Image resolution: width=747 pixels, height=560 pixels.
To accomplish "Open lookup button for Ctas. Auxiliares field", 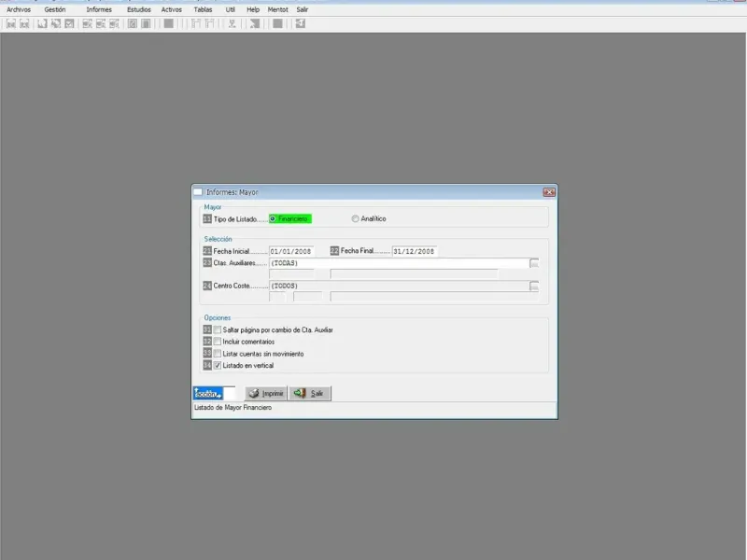I will [534, 263].
